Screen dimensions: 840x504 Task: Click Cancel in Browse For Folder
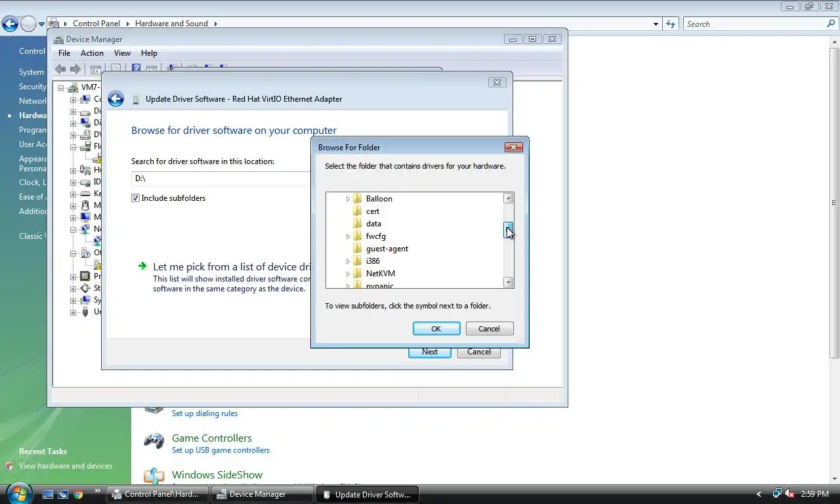point(489,329)
